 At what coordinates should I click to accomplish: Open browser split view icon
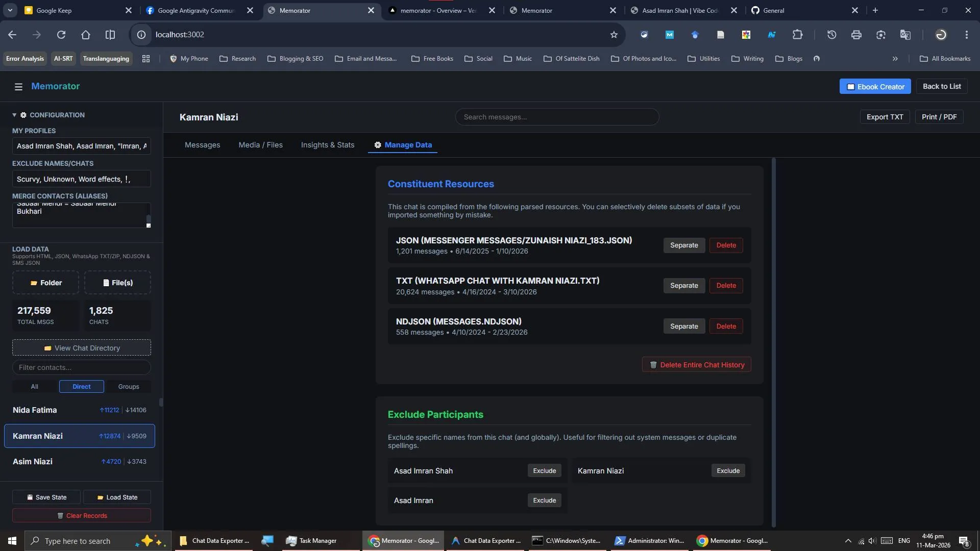[x=110, y=35]
